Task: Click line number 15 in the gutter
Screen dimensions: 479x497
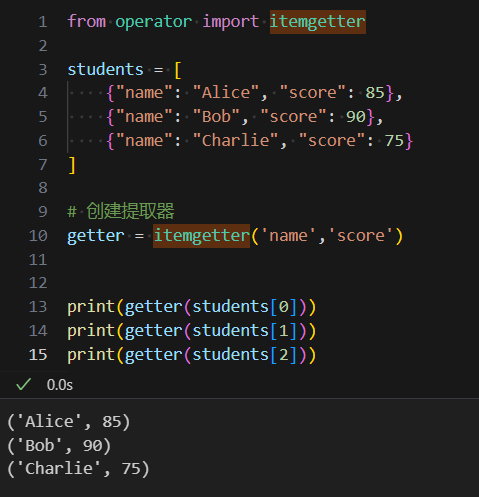Action: point(38,355)
